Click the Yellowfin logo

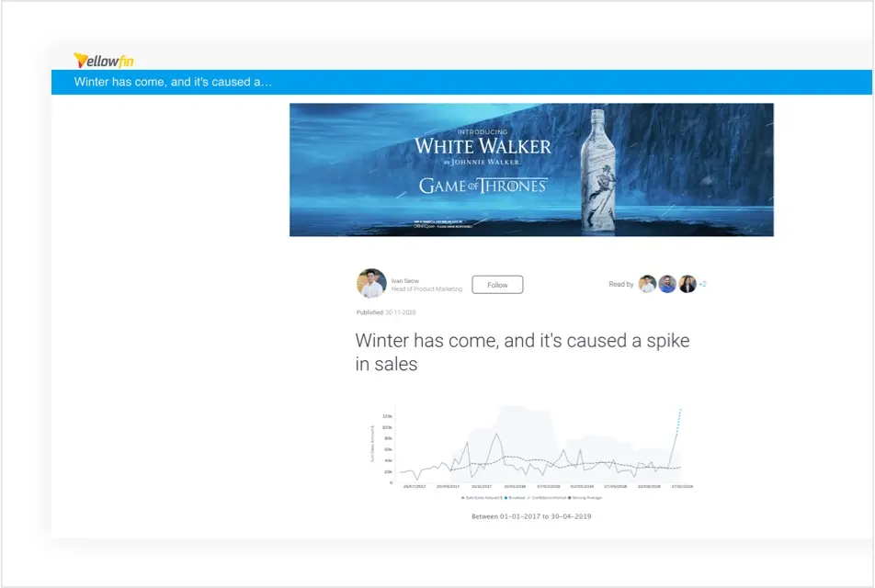tap(104, 61)
